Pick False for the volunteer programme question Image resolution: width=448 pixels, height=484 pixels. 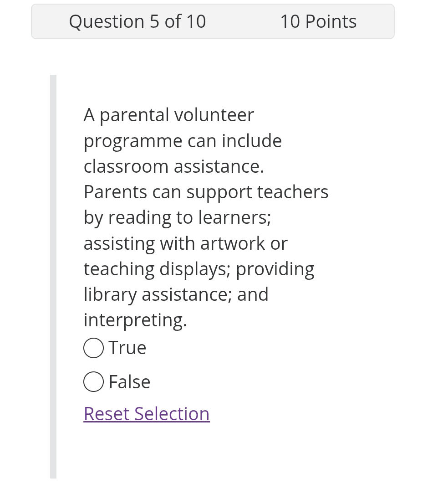93,381
